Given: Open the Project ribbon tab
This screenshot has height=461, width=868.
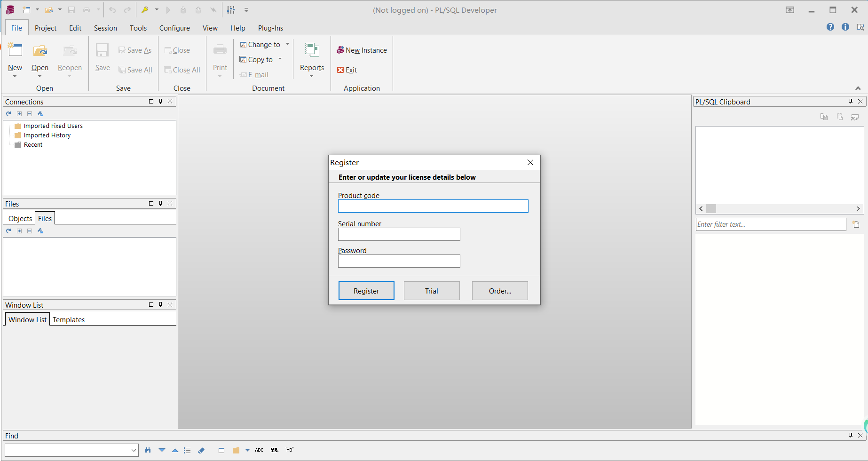Looking at the screenshot, I should [x=46, y=28].
